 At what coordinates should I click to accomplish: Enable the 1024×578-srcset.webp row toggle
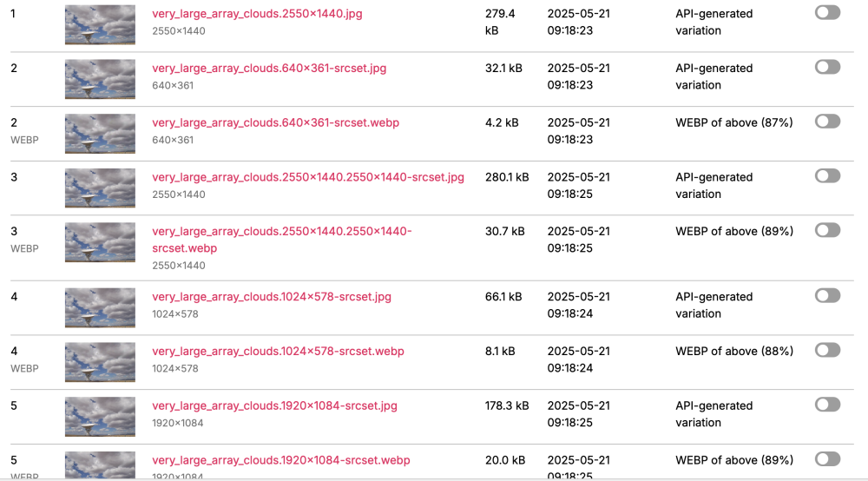827,350
